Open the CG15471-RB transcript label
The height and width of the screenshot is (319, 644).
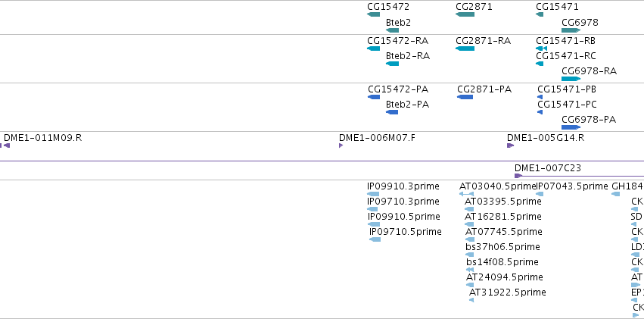click(x=565, y=41)
